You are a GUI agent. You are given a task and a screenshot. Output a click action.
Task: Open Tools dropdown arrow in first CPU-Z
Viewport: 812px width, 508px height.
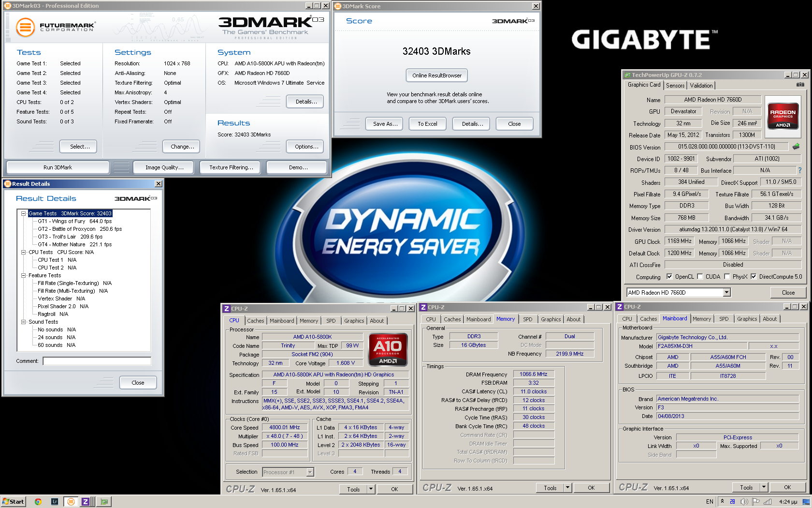click(371, 489)
